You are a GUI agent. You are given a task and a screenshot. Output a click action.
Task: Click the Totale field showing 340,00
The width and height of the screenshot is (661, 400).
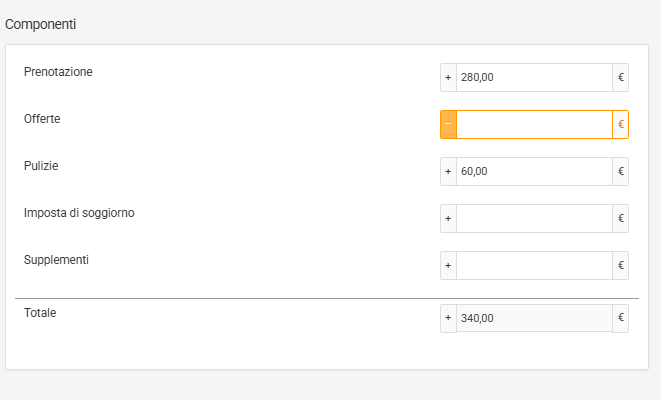534,319
